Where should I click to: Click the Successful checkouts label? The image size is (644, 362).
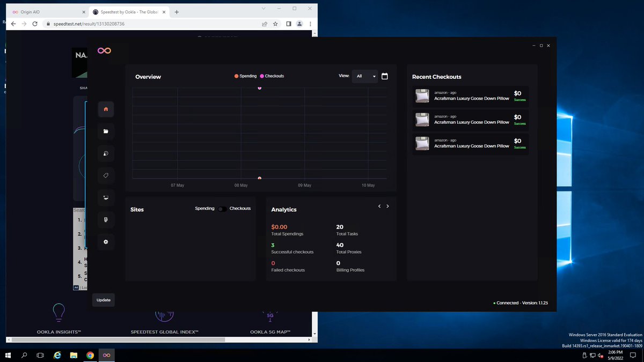(x=292, y=252)
